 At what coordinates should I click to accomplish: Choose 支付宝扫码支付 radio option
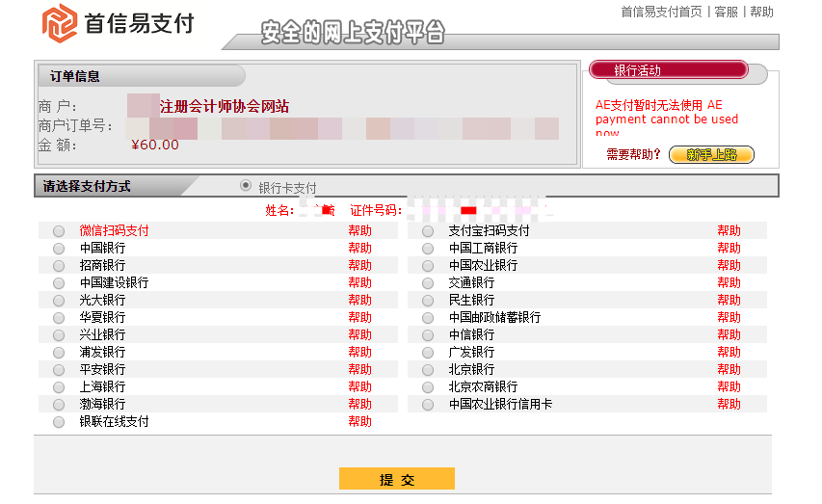click(428, 231)
